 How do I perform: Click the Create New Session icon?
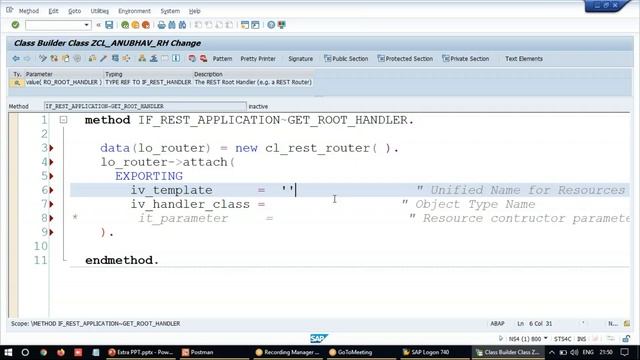[x=245, y=25]
